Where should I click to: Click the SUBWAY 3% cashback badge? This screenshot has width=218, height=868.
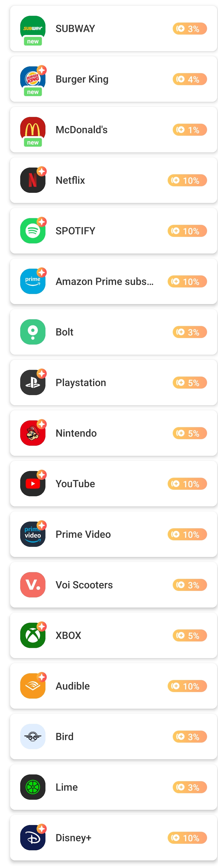click(x=190, y=28)
